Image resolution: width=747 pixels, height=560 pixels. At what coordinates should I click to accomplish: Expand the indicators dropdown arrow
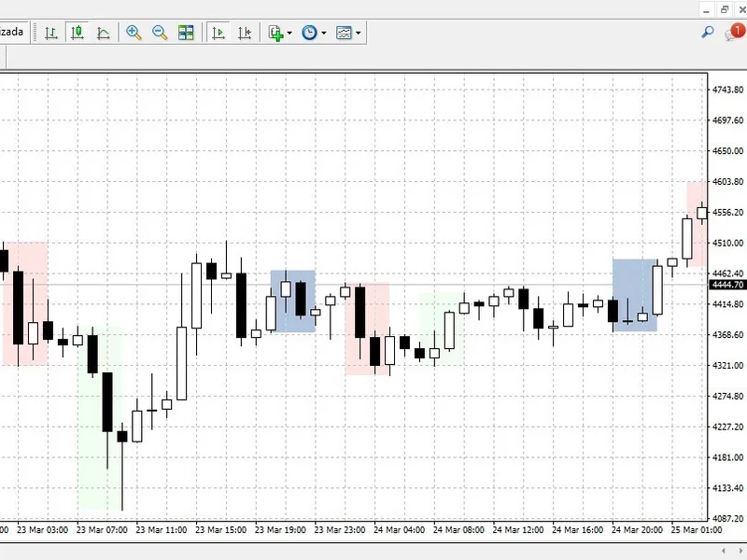[289, 33]
